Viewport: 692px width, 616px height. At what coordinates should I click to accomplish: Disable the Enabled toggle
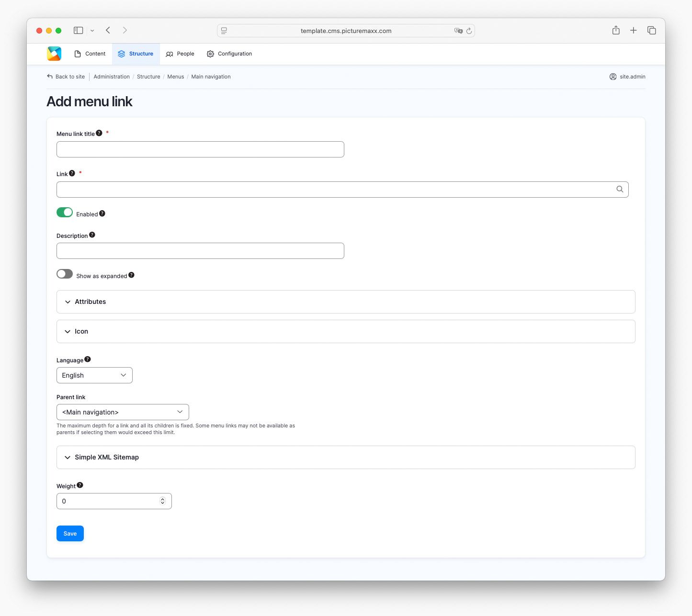click(64, 212)
